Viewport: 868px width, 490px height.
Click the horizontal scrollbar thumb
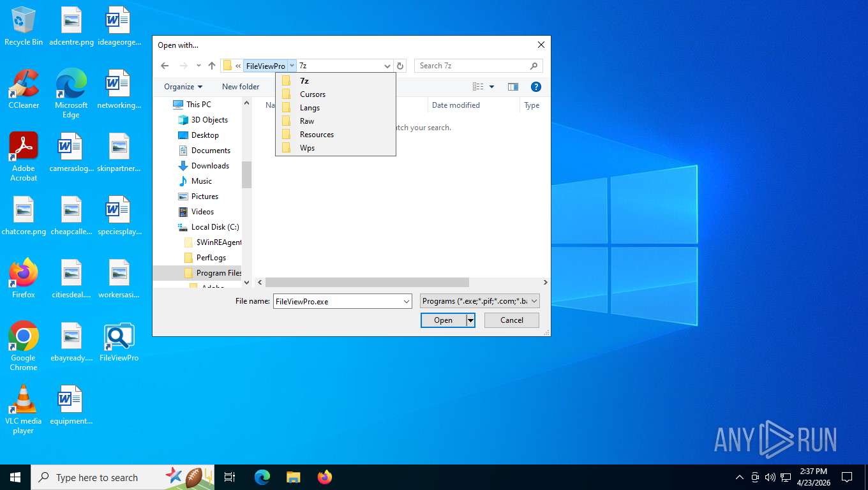[367, 282]
